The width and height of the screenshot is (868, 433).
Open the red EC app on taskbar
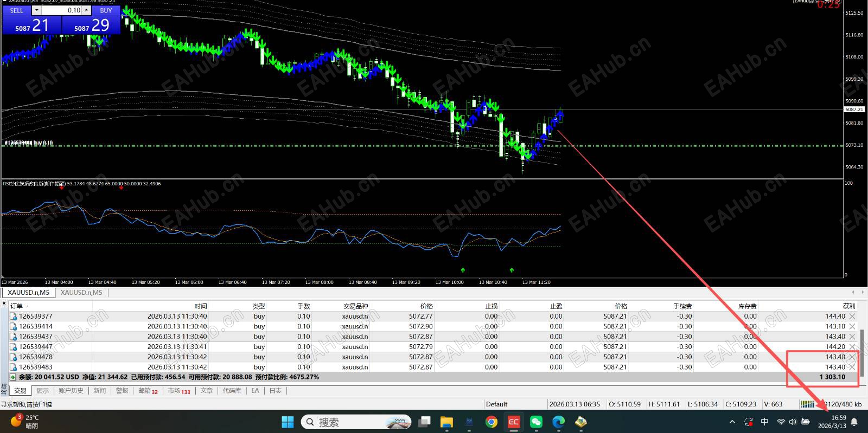point(513,422)
